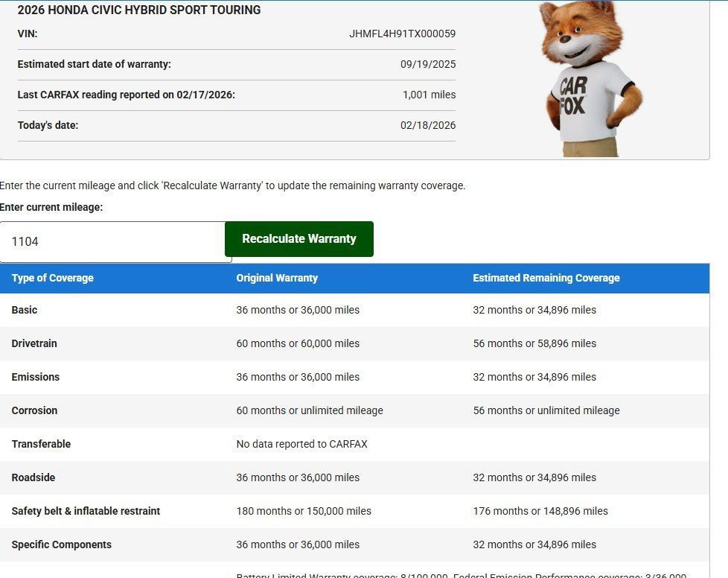Select the Emissions coverage row label
Viewport: 728px width, 578px height.
[x=36, y=377]
